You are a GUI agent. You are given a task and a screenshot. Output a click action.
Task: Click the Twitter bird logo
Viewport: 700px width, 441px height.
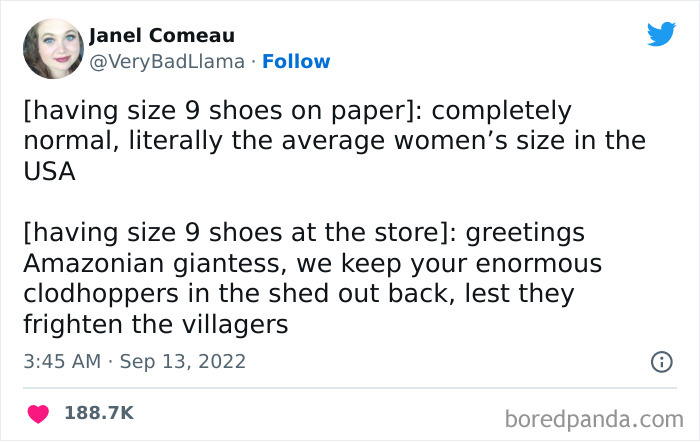[661, 34]
